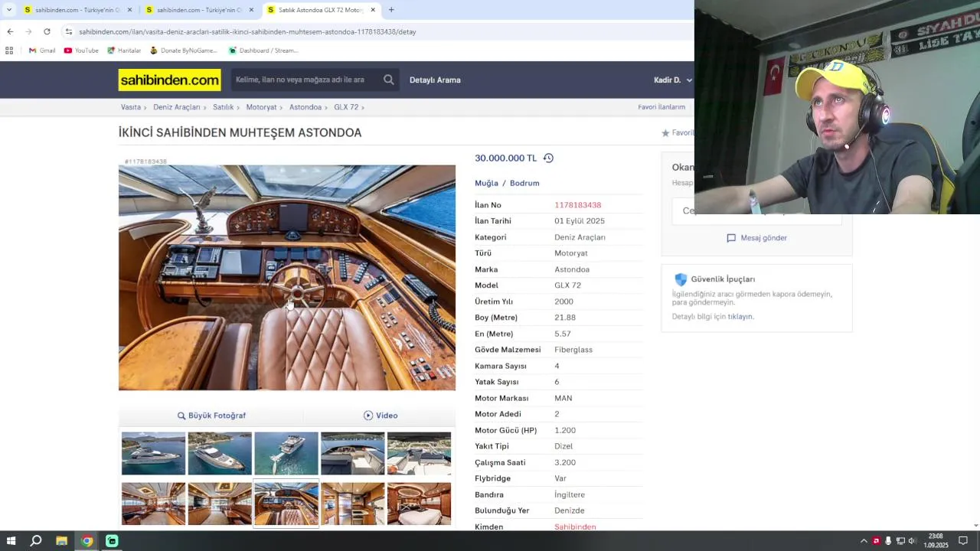The width and height of the screenshot is (980, 551).
Task: Click the sahibinden.com logo
Action: pos(170,80)
